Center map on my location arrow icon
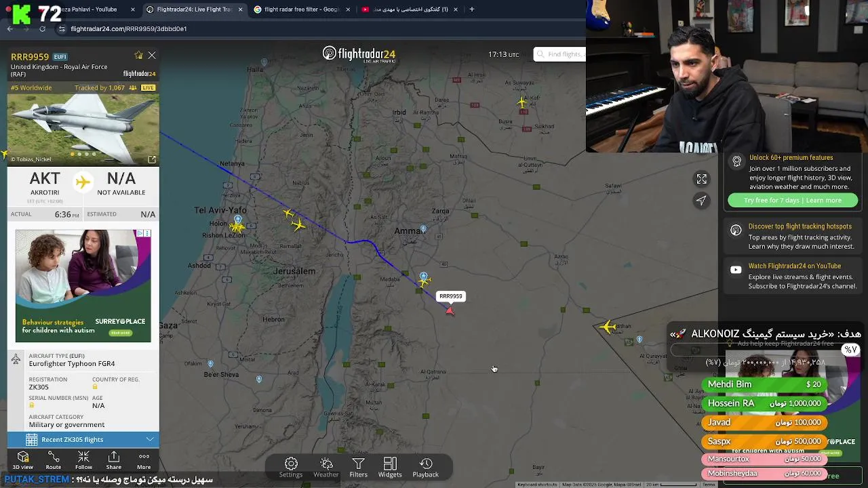The height and width of the screenshot is (488, 868). coord(701,200)
